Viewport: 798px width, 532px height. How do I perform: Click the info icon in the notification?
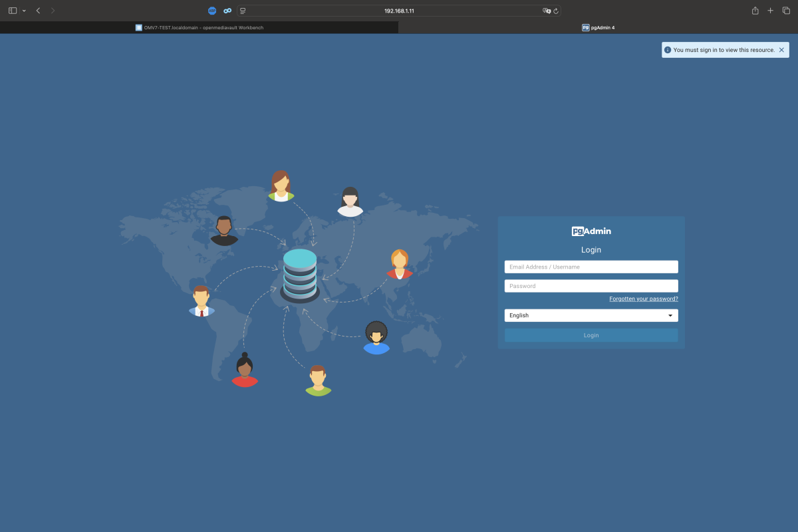tap(668, 50)
